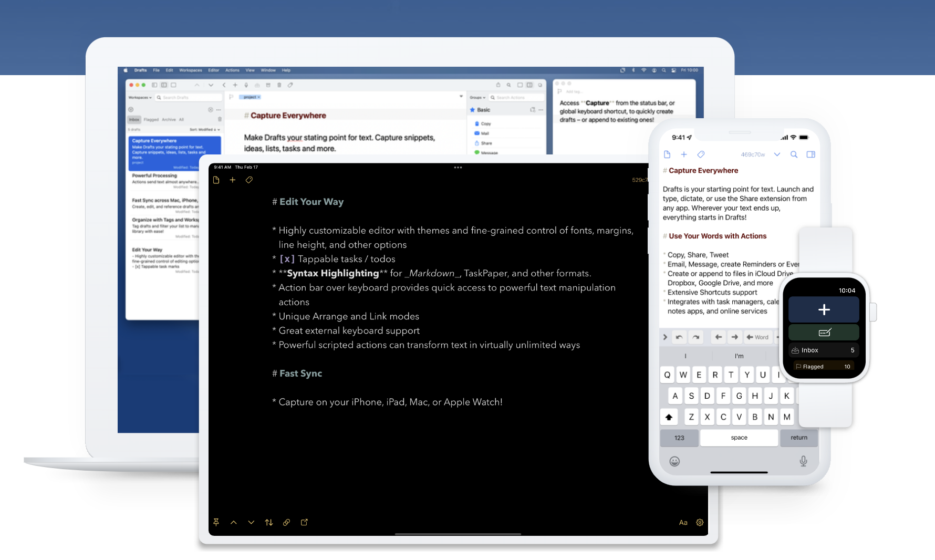Tap the dictation microphone on iPhone keyboard
This screenshot has width=935, height=560.
(x=803, y=461)
